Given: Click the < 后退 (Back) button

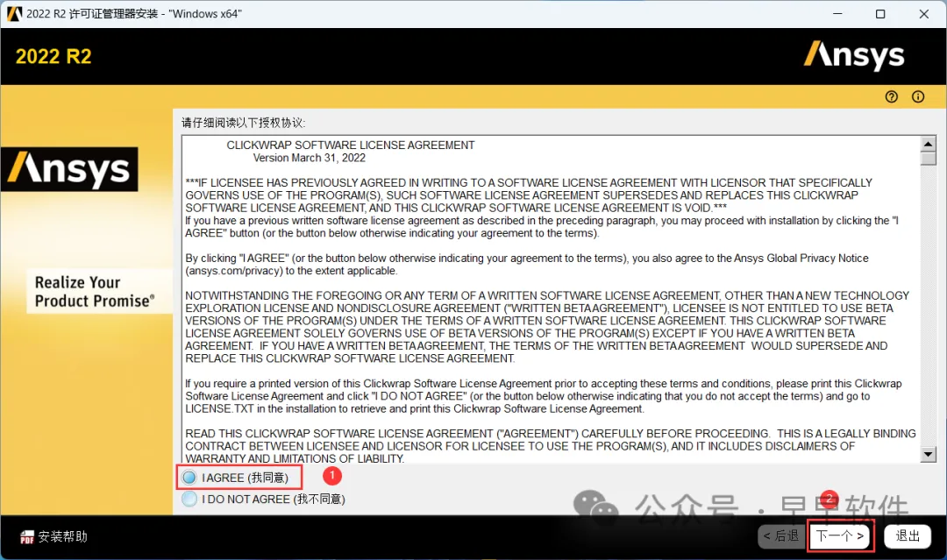Looking at the screenshot, I should [x=781, y=535].
